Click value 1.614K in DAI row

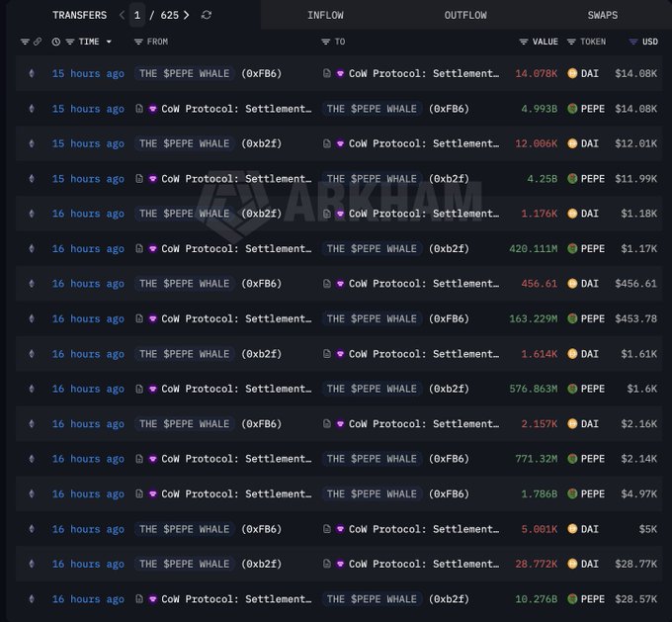(540, 354)
